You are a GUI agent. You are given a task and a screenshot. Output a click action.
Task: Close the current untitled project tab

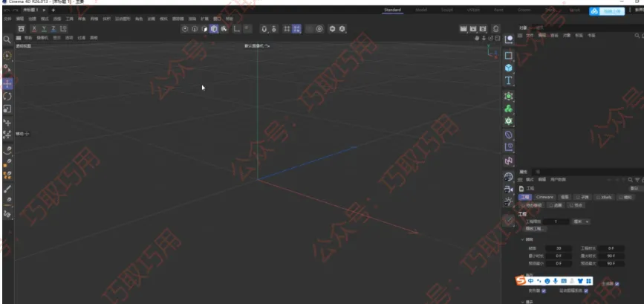tap(44, 10)
